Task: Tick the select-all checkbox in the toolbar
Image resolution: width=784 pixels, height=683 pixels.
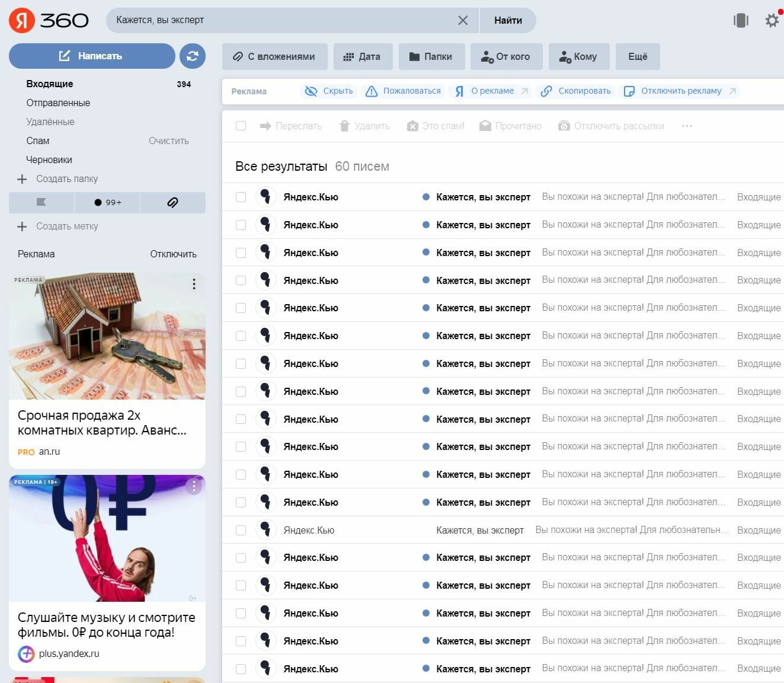Action: [241, 126]
